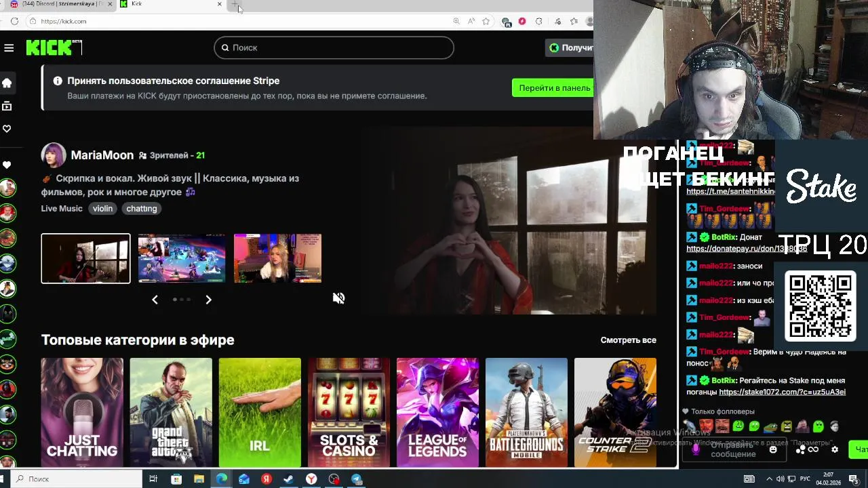Open Browse icon in Kick sidebar

tap(7, 106)
